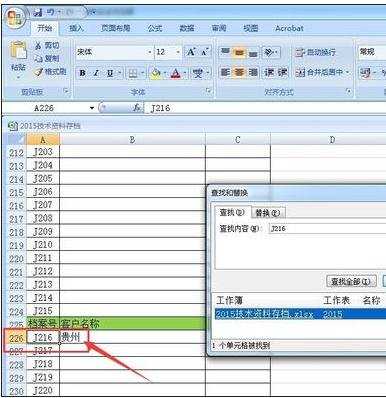Viewport: 386px width, 398px height.
Task: Toggle the Wrap Text option
Action: [x=315, y=52]
